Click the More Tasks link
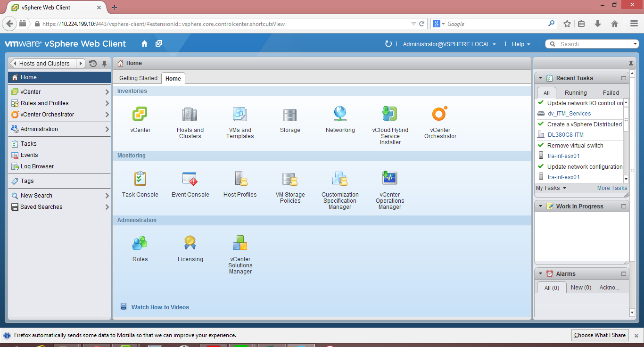This screenshot has height=347, width=644. 611,188
